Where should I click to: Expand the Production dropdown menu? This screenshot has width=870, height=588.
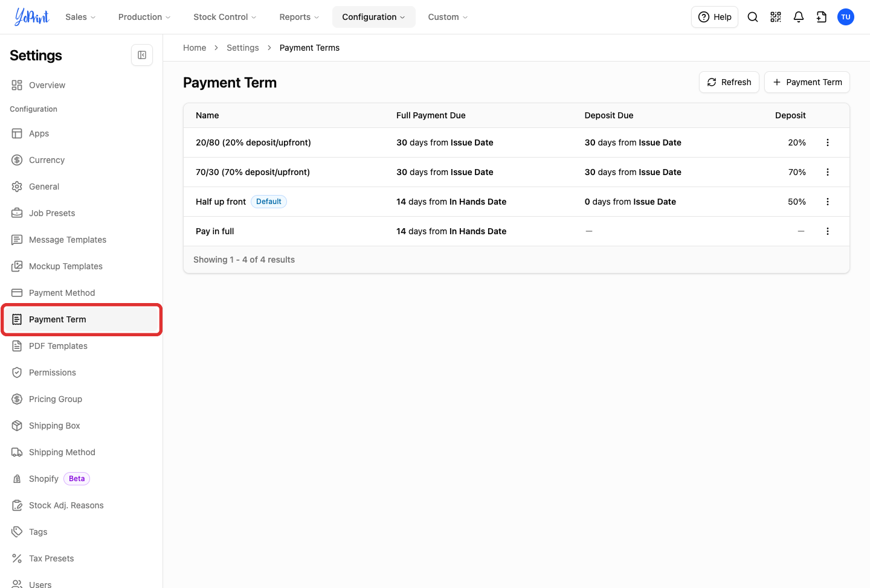pyautogui.click(x=144, y=17)
